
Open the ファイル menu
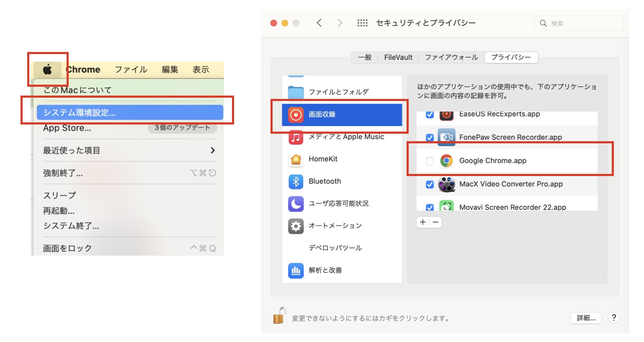pyautogui.click(x=131, y=70)
